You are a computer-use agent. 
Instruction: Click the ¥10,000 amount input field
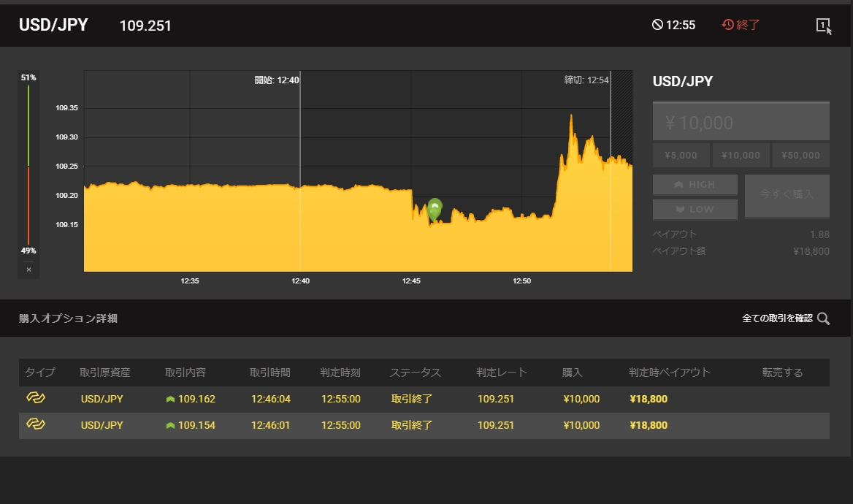click(x=741, y=123)
